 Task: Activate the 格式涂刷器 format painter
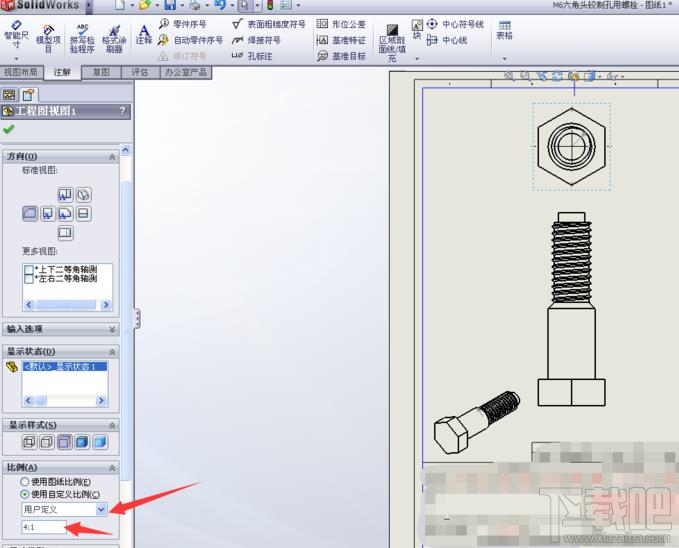(114, 39)
